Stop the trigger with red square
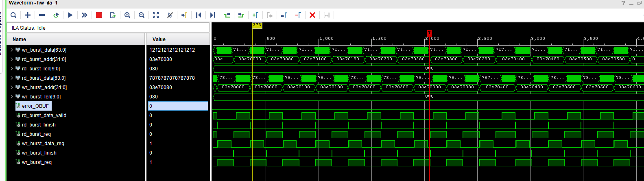 (x=99, y=15)
